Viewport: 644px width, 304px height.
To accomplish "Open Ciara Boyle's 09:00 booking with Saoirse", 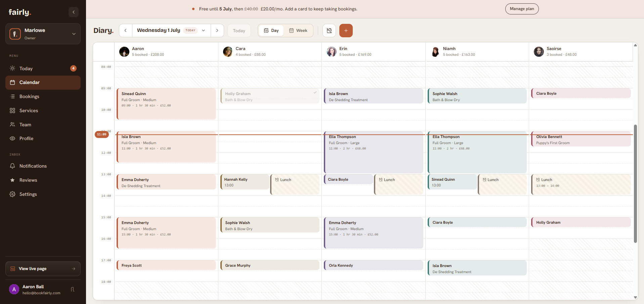I will (581, 93).
